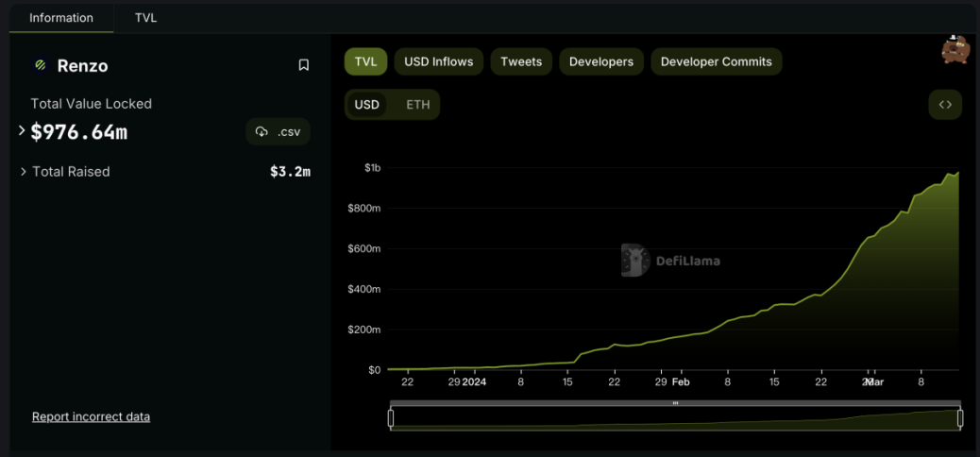980x457 pixels.
Task: Click the top grip of range slider
Action: click(x=675, y=403)
